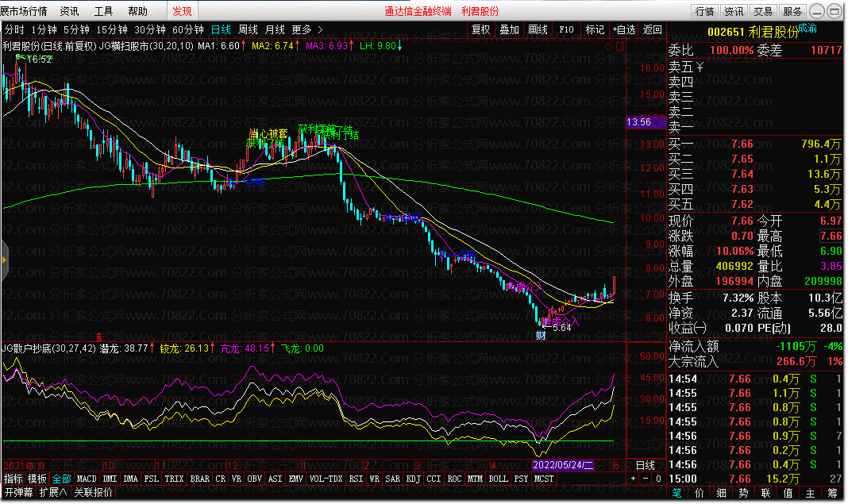Select the DMI indicator
848x504 pixels.
coord(110,479)
